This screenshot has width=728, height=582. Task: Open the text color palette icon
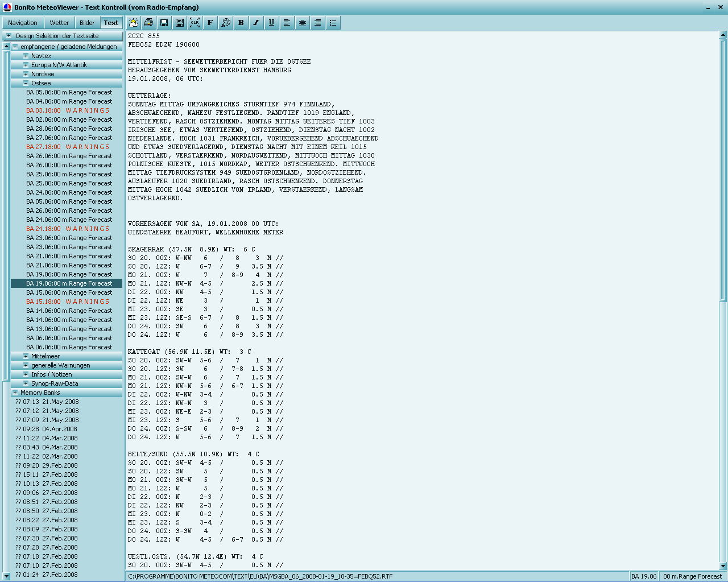coord(226,23)
